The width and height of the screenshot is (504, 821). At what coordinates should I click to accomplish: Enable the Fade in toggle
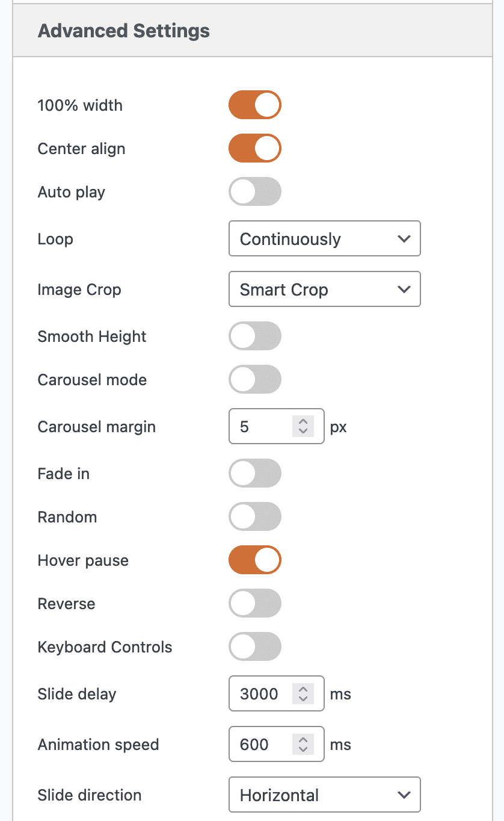point(254,474)
